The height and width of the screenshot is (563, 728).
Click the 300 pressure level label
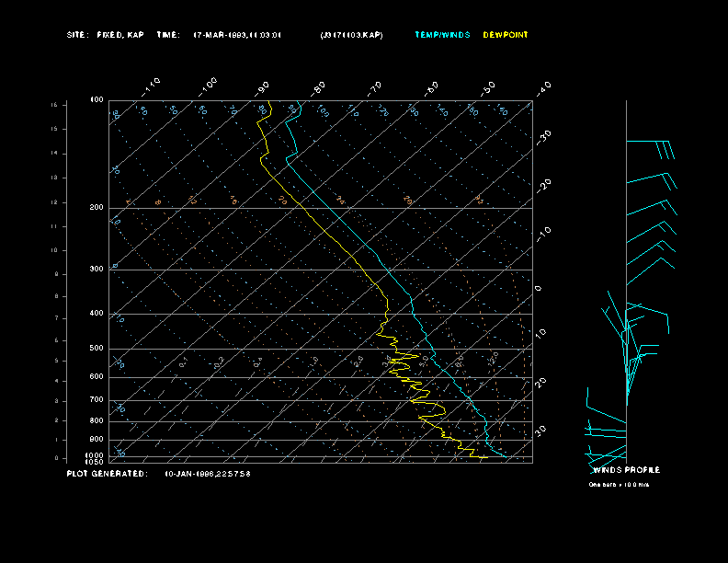97,269
